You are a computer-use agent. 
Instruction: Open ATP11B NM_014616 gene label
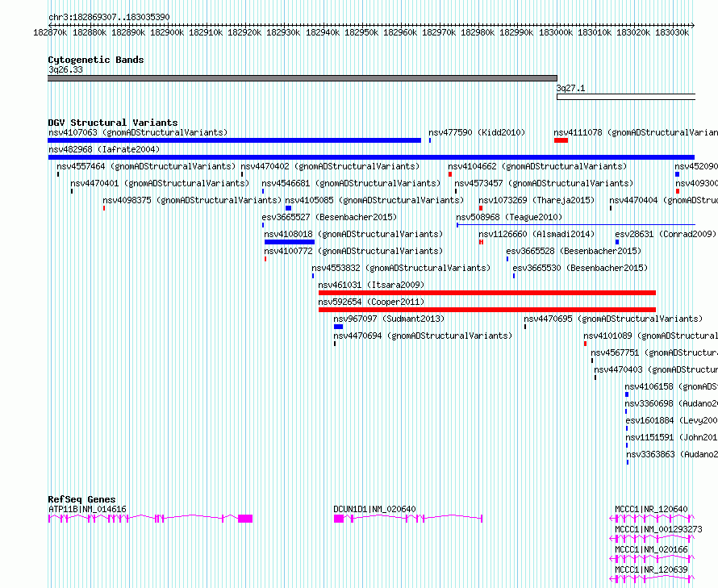pyautogui.click(x=87, y=509)
